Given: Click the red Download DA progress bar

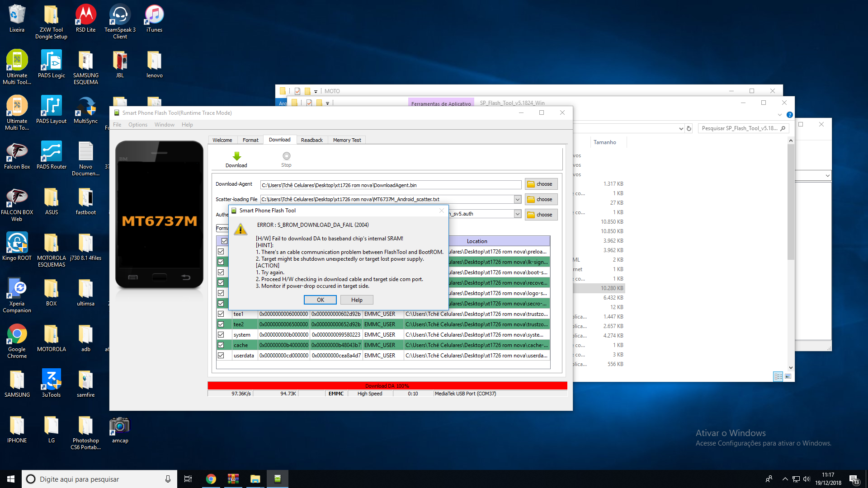Looking at the screenshot, I should (x=387, y=386).
